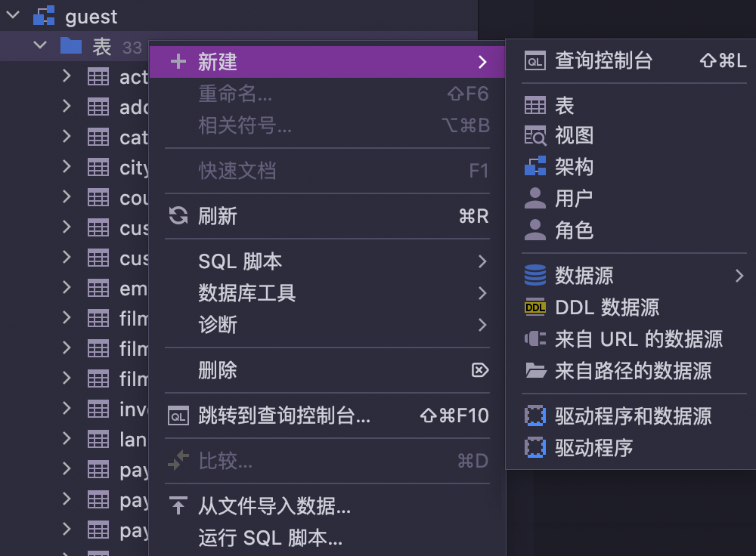The width and height of the screenshot is (756, 556).
Task: Click the plug icon for 来自 URL 的数据源
Action: [534, 339]
